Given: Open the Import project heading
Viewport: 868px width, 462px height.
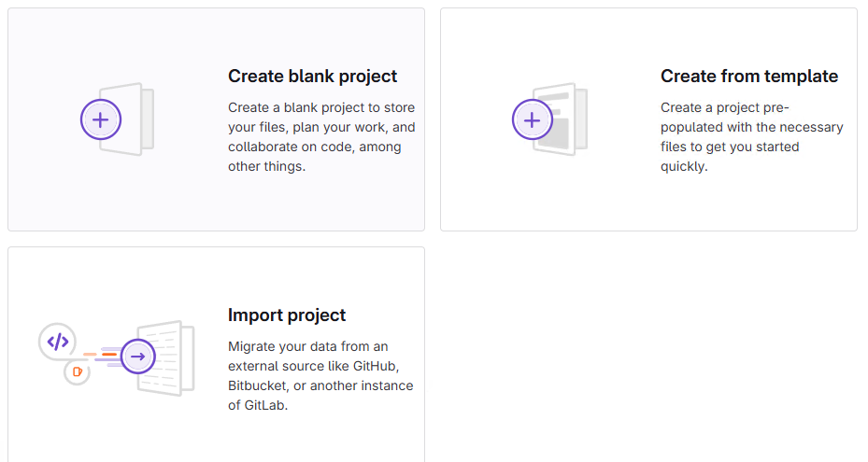Looking at the screenshot, I should click(287, 315).
